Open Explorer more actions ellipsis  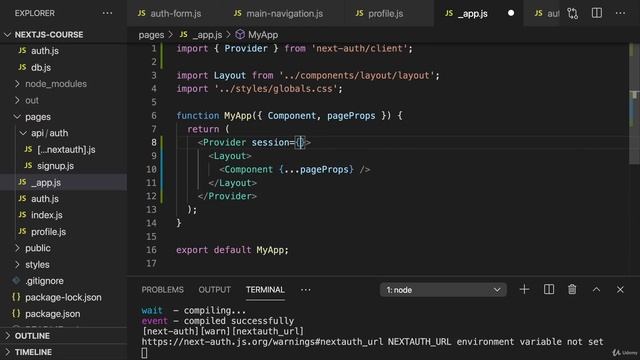[107, 13]
